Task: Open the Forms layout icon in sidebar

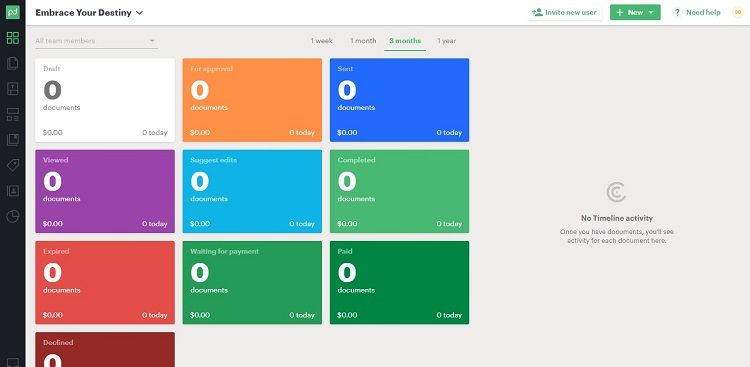Action: coord(13,114)
